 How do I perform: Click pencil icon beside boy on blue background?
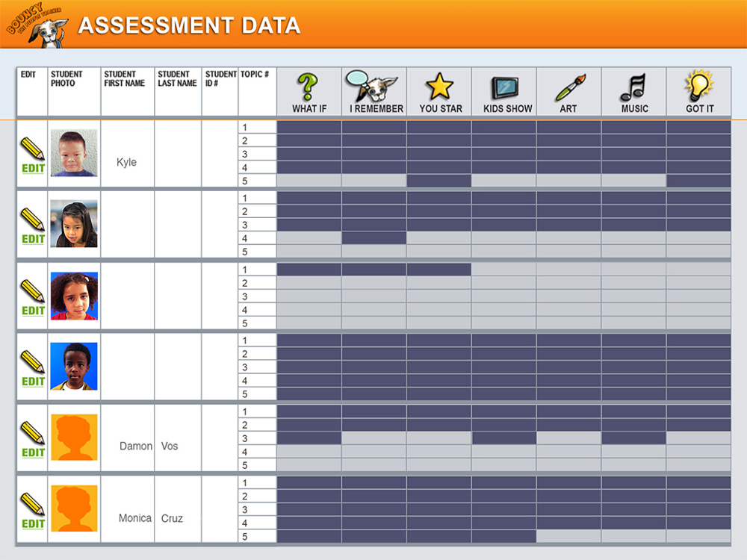(32, 362)
